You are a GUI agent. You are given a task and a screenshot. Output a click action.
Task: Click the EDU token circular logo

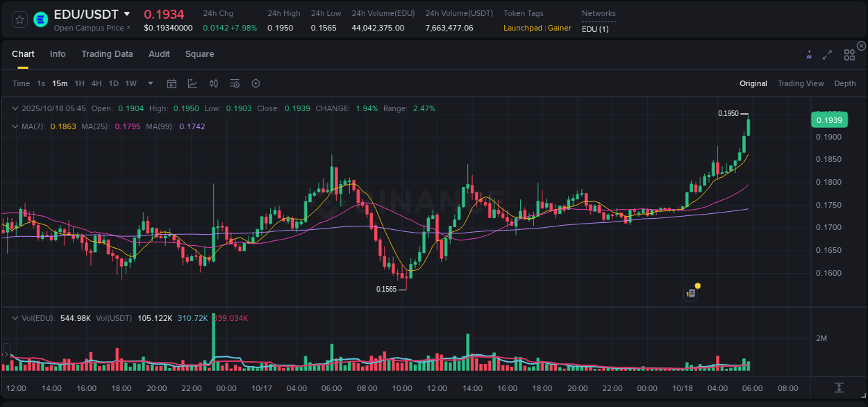click(x=40, y=19)
